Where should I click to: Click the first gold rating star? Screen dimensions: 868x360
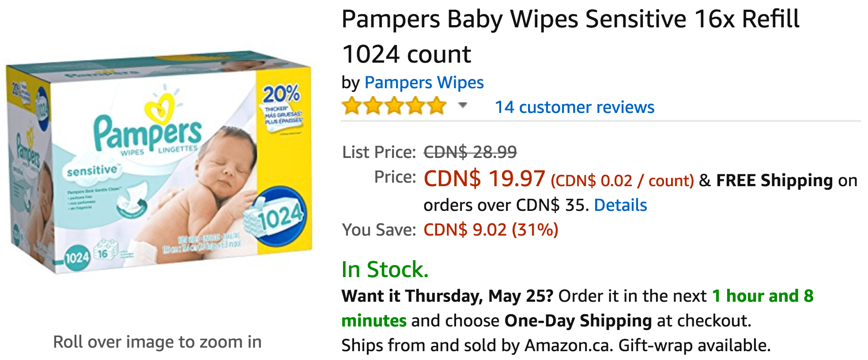point(352,106)
